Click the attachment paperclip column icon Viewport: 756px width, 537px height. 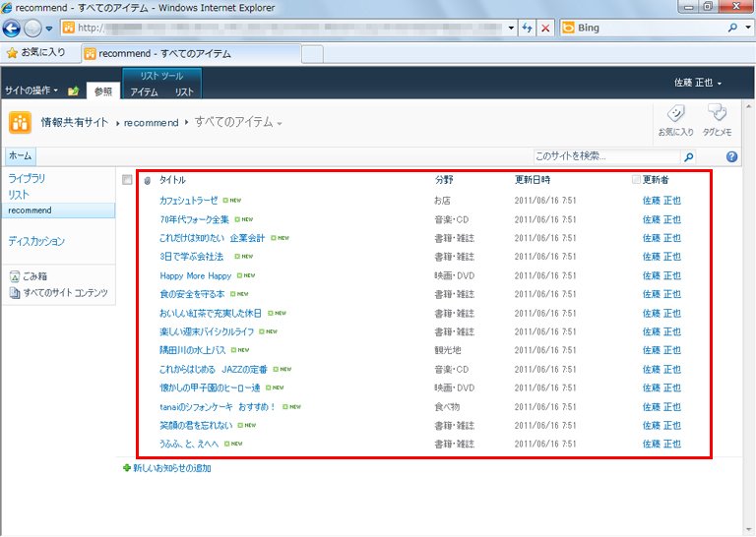(148, 181)
